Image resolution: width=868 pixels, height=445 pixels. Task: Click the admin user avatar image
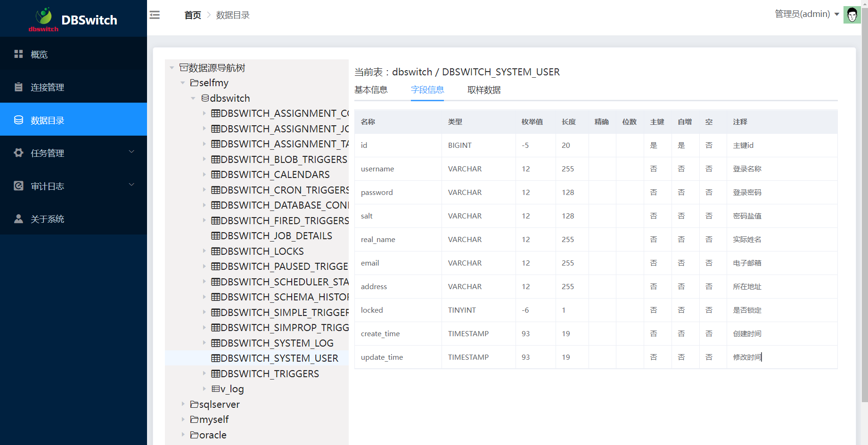click(852, 15)
